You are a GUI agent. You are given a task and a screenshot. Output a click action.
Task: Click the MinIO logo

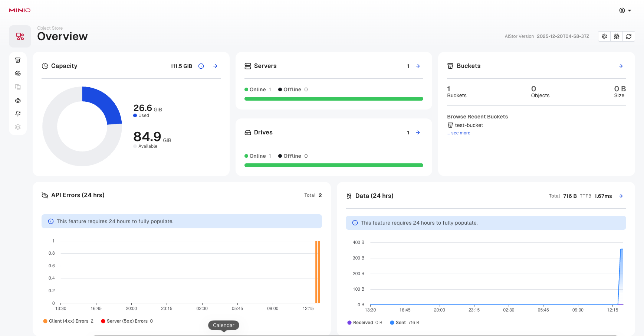[x=20, y=10]
